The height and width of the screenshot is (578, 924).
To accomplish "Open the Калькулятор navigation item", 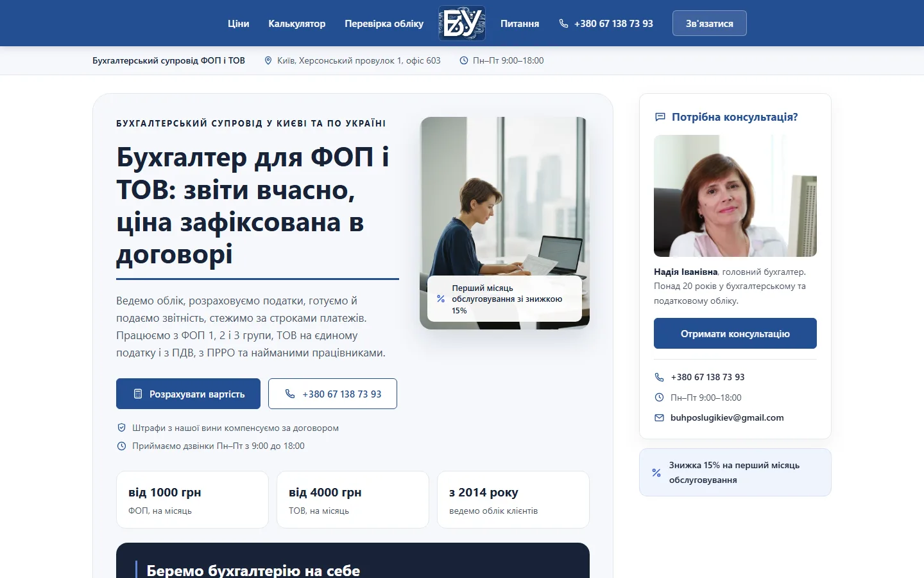I will pyautogui.click(x=297, y=24).
